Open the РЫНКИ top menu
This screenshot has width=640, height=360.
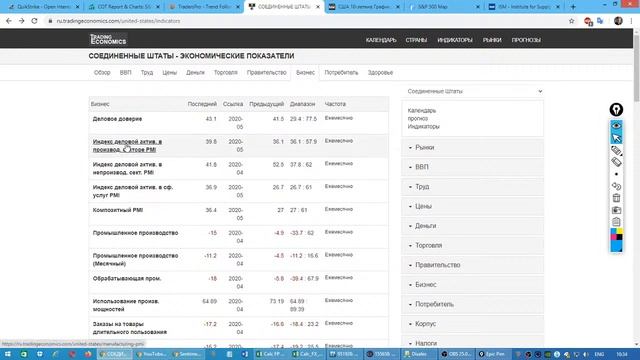tap(492, 40)
